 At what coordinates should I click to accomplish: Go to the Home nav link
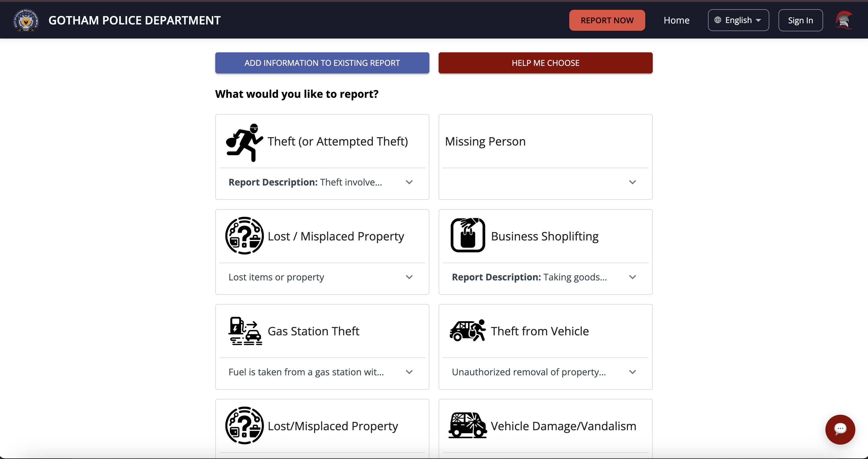pos(676,20)
